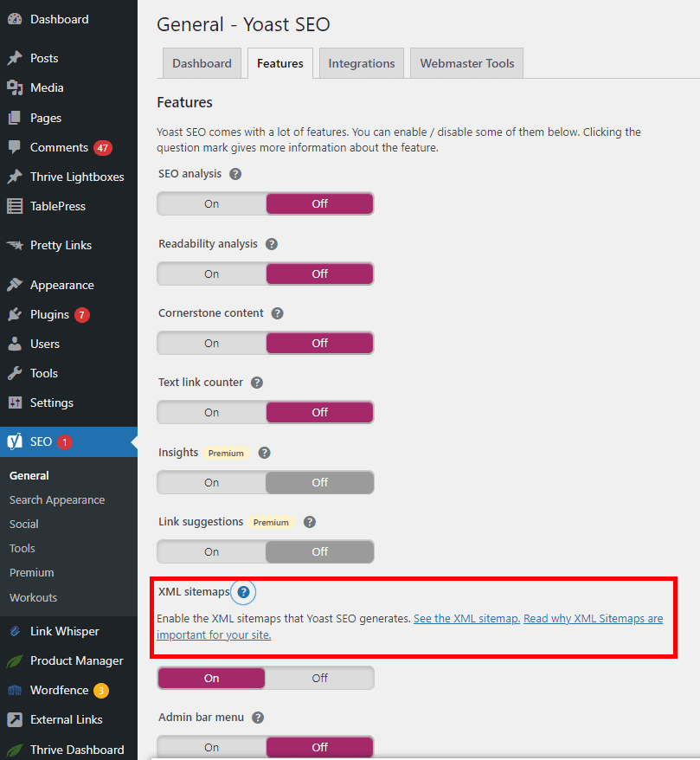
Task: Click the Yoast SEO logo icon
Action: click(15, 441)
